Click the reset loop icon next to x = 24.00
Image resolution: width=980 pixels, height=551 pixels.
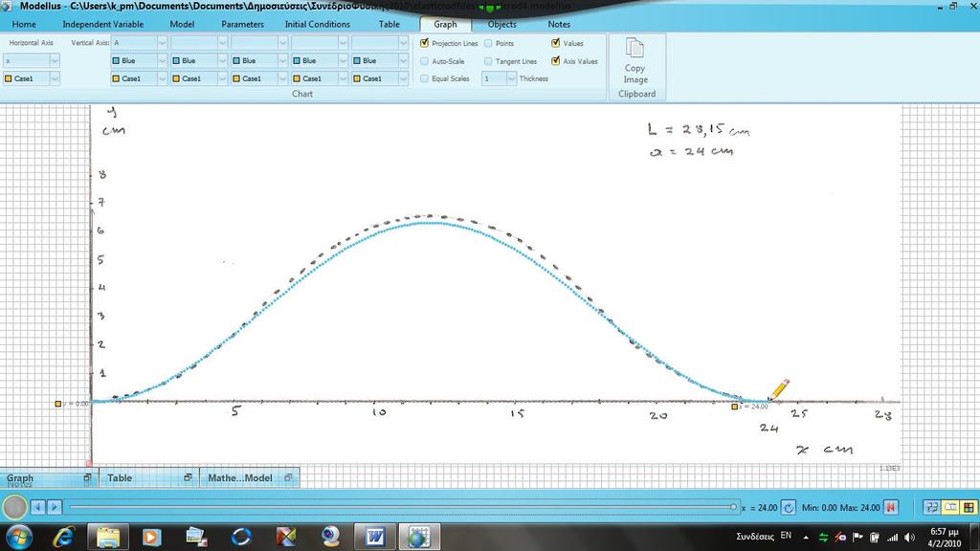pyautogui.click(x=789, y=507)
